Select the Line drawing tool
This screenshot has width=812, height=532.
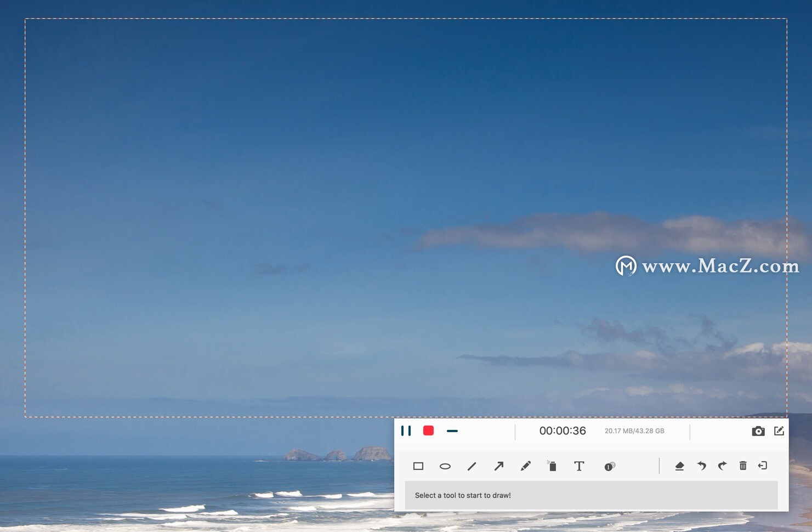(x=472, y=466)
